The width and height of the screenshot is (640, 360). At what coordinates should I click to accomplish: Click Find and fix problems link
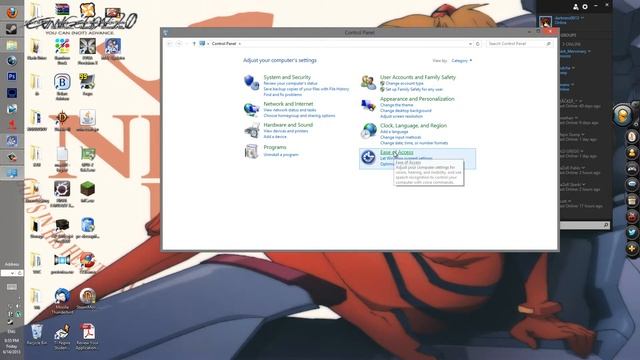click(x=282, y=95)
